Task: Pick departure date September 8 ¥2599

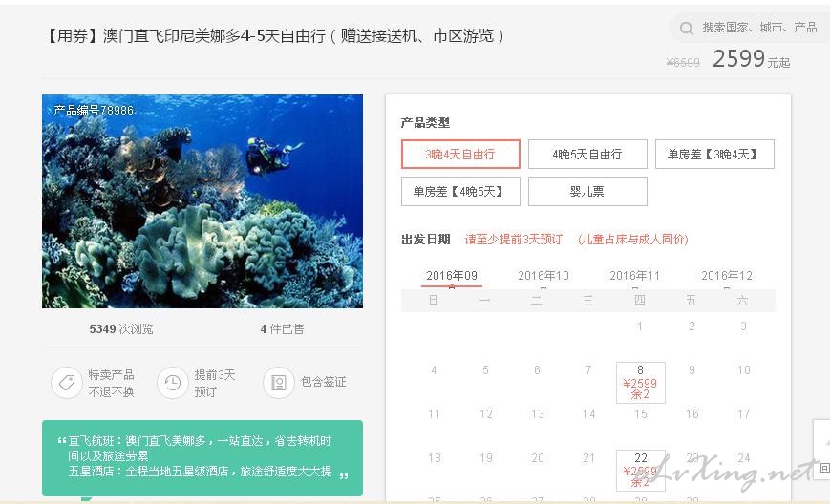Action: pyautogui.click(x=641, y=383)
